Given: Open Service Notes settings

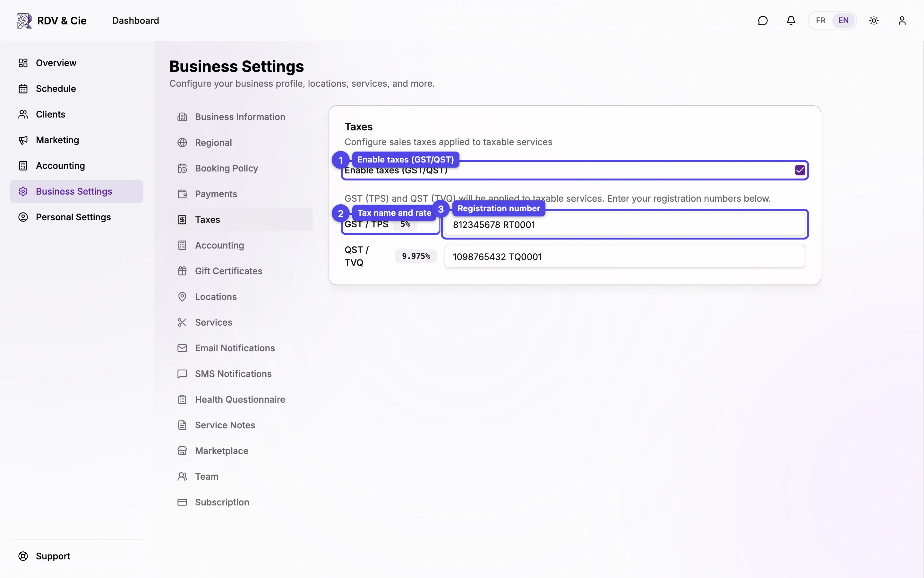Looking at the screenshot, I should (x=241, y=425).
